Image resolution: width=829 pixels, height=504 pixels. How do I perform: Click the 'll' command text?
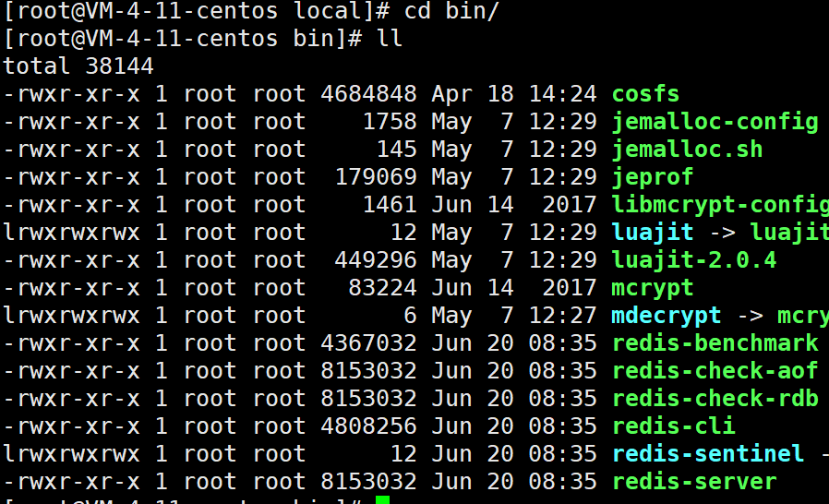click(390, 39)
